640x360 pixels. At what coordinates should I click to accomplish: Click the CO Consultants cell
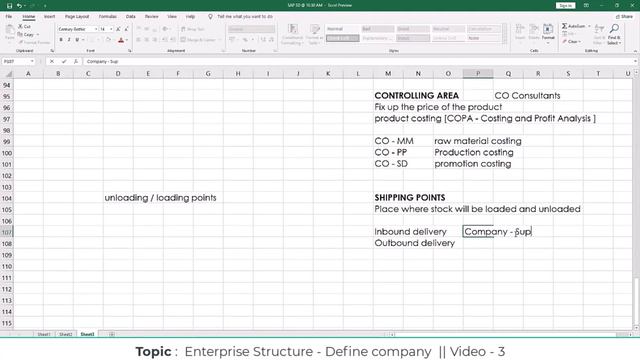pyautogui.click(x=527, y=96)
